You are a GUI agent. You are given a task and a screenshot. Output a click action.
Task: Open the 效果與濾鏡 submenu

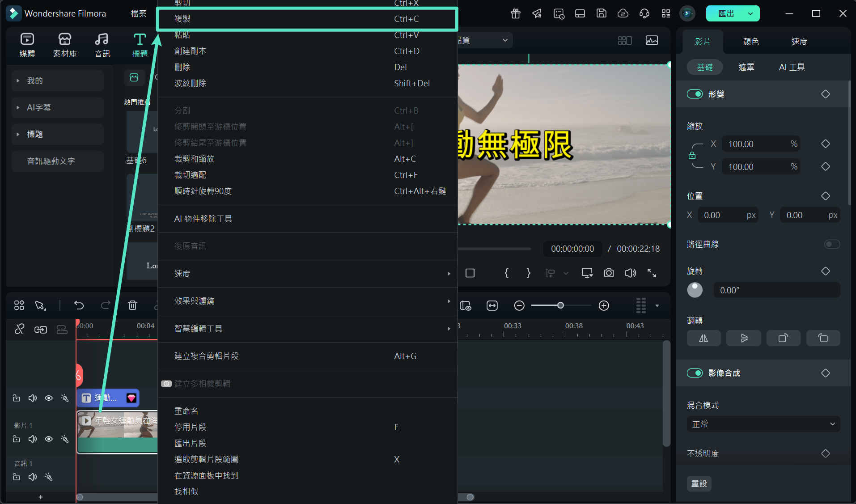(308, 301)
